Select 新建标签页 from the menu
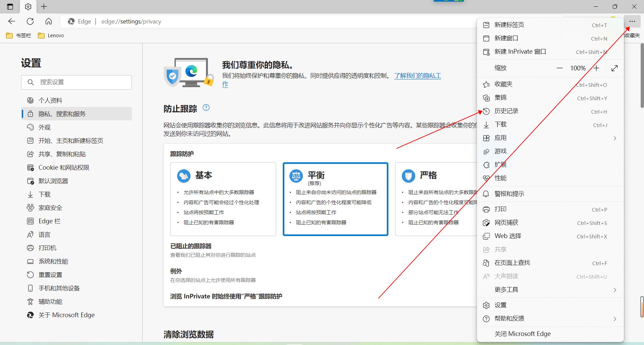Viewport: 644px width, 345px height. point(550,25)
